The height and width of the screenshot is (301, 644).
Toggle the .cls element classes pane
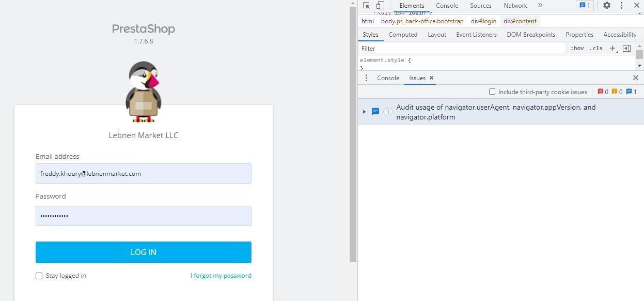click(596, 48)
